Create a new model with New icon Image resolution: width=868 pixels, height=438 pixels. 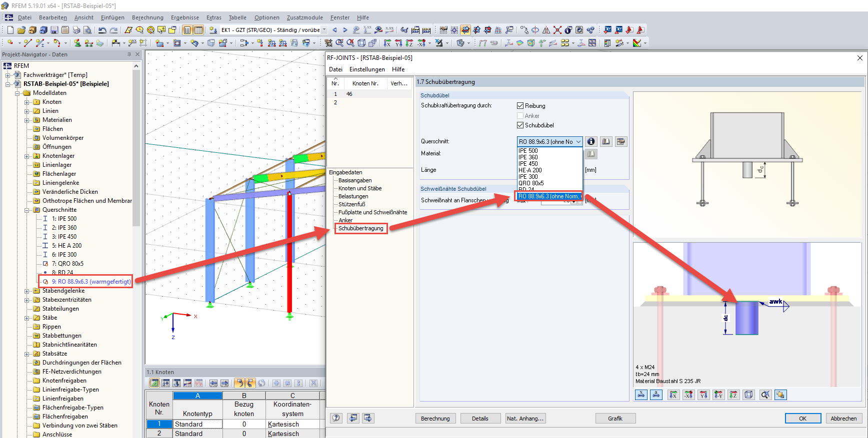10,30
